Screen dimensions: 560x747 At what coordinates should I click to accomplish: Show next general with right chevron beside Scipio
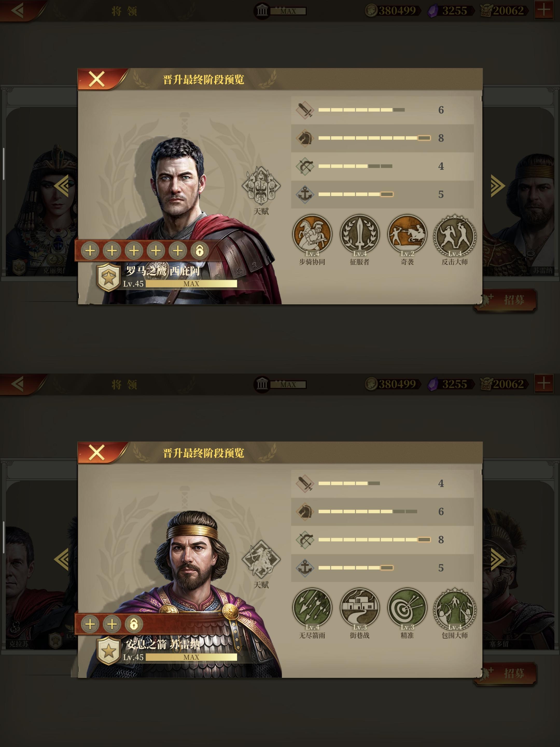[498, 185]
